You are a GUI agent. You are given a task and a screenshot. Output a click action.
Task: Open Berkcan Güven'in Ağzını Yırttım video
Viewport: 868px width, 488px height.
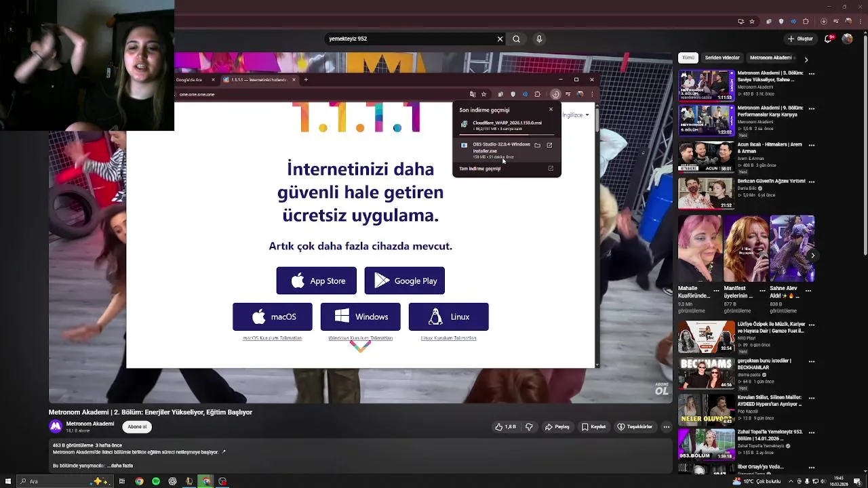click(707, 193)
